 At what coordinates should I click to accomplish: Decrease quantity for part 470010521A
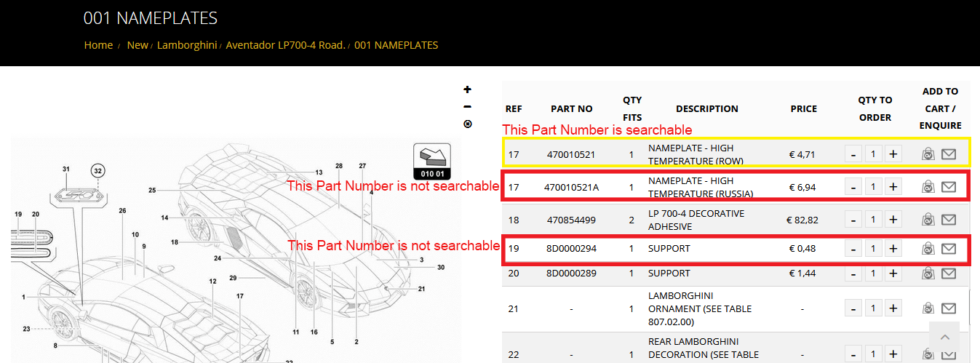point(853,187)
